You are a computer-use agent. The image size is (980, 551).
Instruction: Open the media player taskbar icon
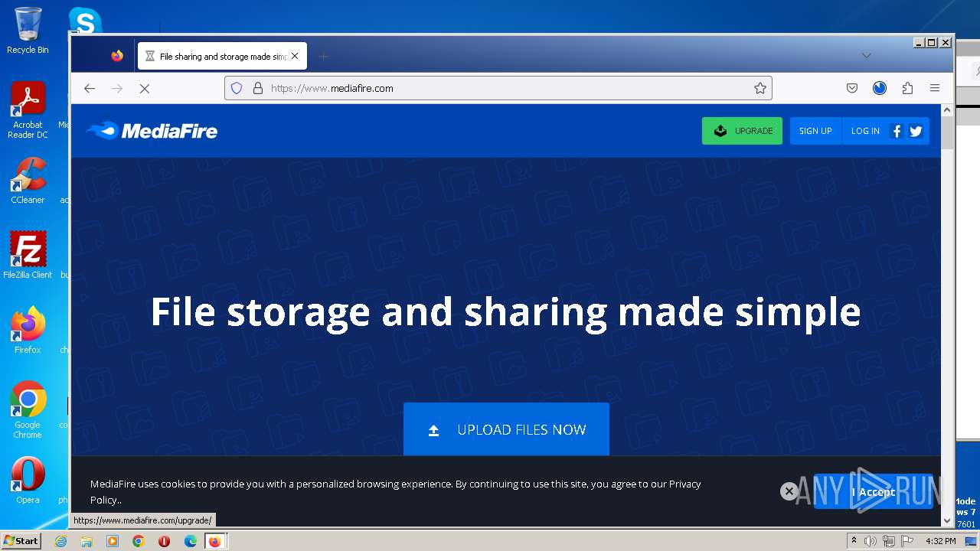113,541
